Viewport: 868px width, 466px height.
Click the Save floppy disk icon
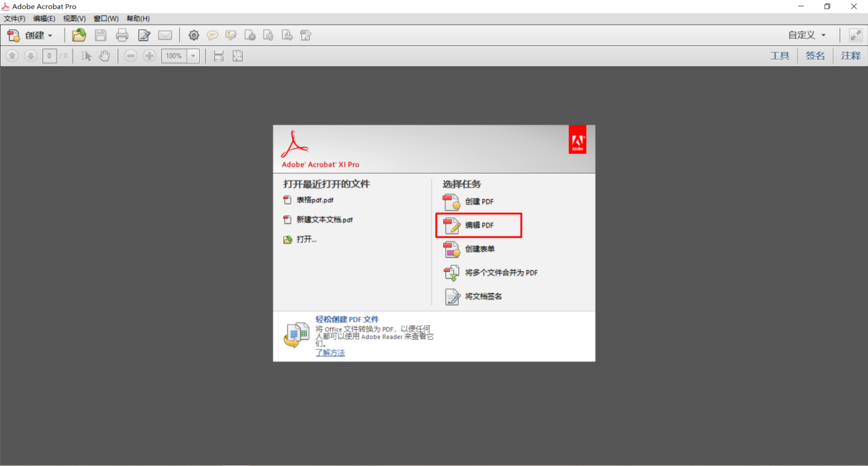[x=101, y=36]
